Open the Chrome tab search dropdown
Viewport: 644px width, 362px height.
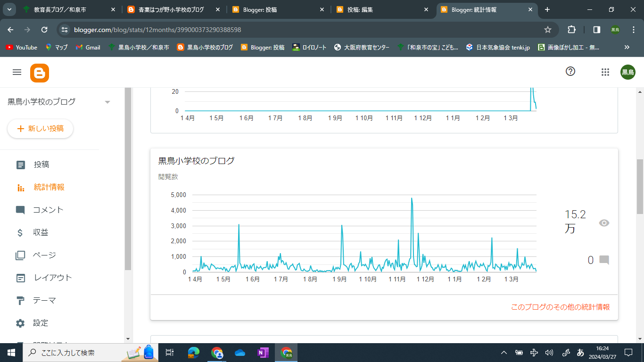(x=9, y=9)
